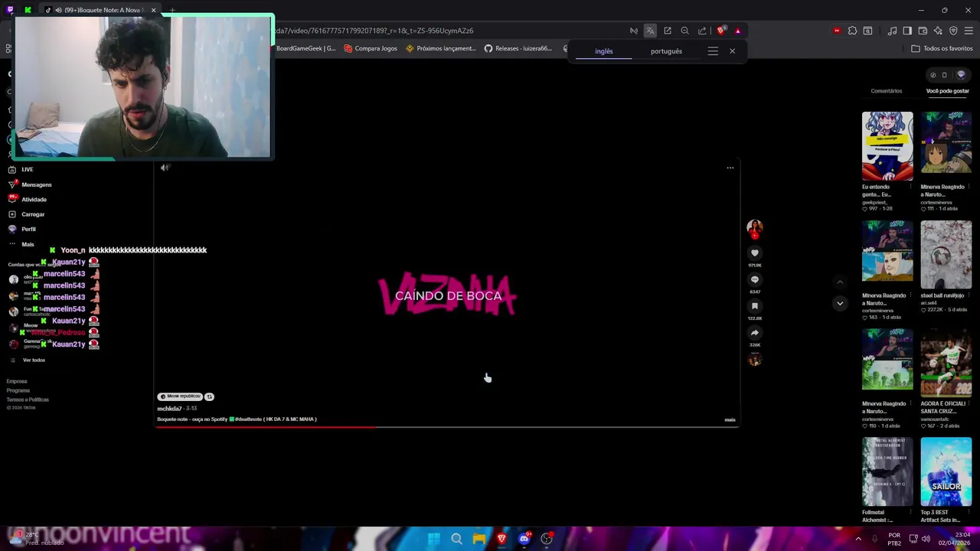
Task: Open Leo AI sparkle icon
Action: pos(938,31)
